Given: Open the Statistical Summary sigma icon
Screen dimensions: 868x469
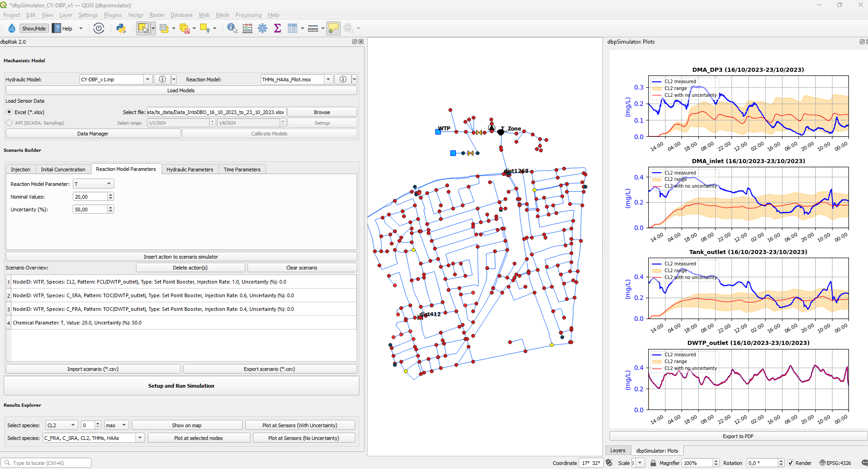Looking at the screenshot, I should [x=278, y=28].
